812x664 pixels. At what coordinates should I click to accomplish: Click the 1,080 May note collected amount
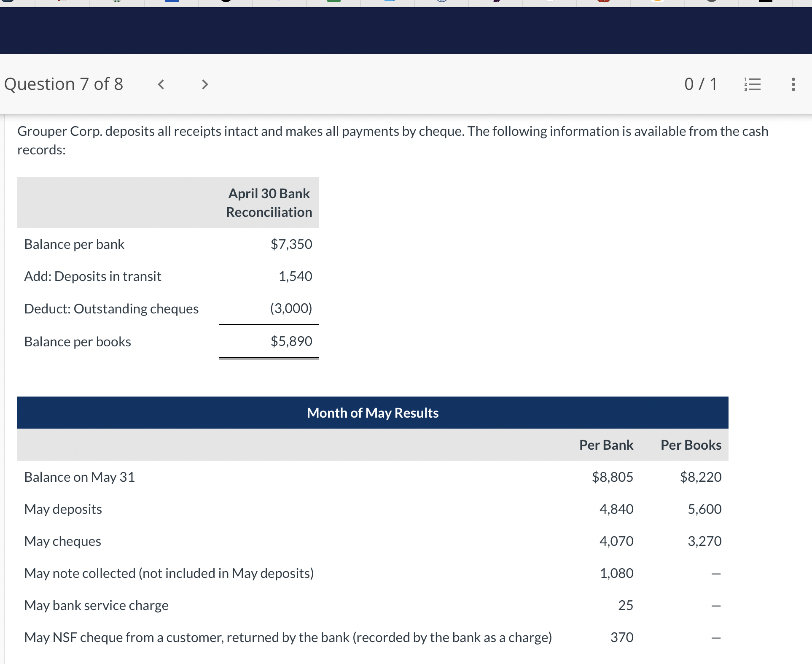616,573
